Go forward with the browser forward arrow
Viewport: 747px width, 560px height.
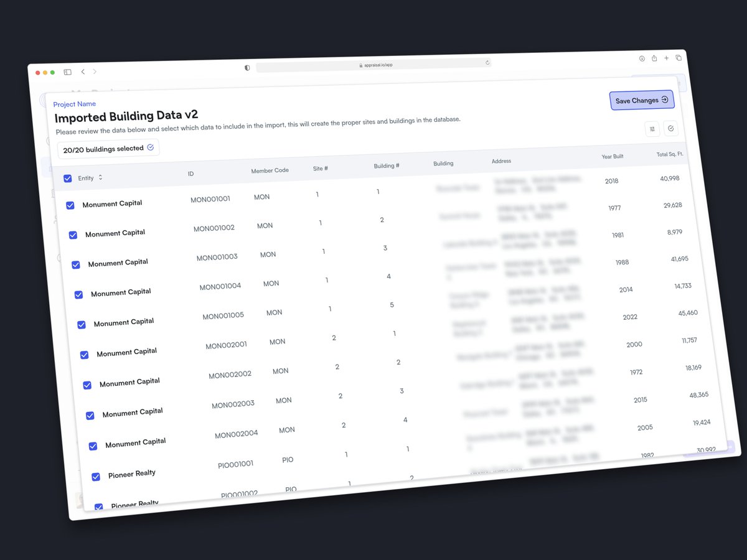(x=95, y=72)
